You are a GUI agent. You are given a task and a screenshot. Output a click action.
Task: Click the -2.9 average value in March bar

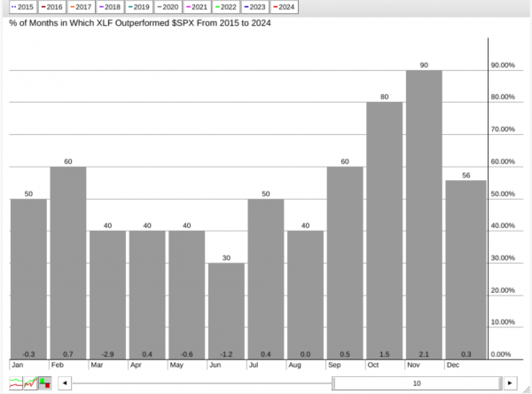(107, 354)
